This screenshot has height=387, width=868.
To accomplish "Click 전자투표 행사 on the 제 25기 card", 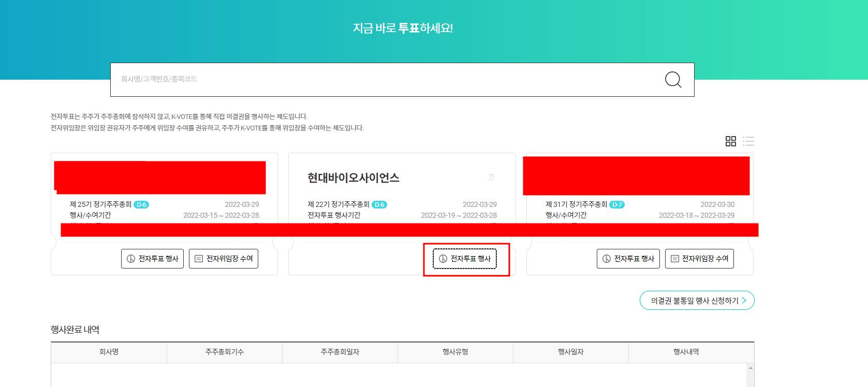I will click(152, 259).
